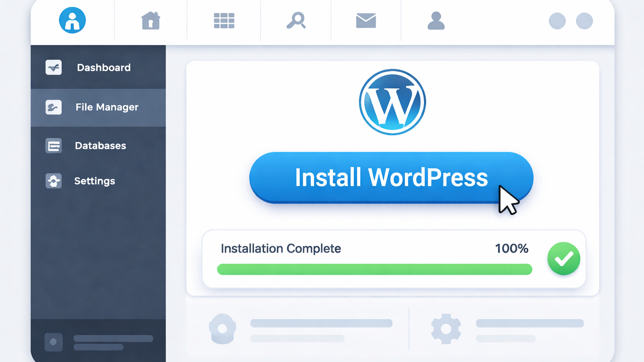The image size is (644, 362).
Task: Click the Install WordPress button
Action: coord(391,177)
